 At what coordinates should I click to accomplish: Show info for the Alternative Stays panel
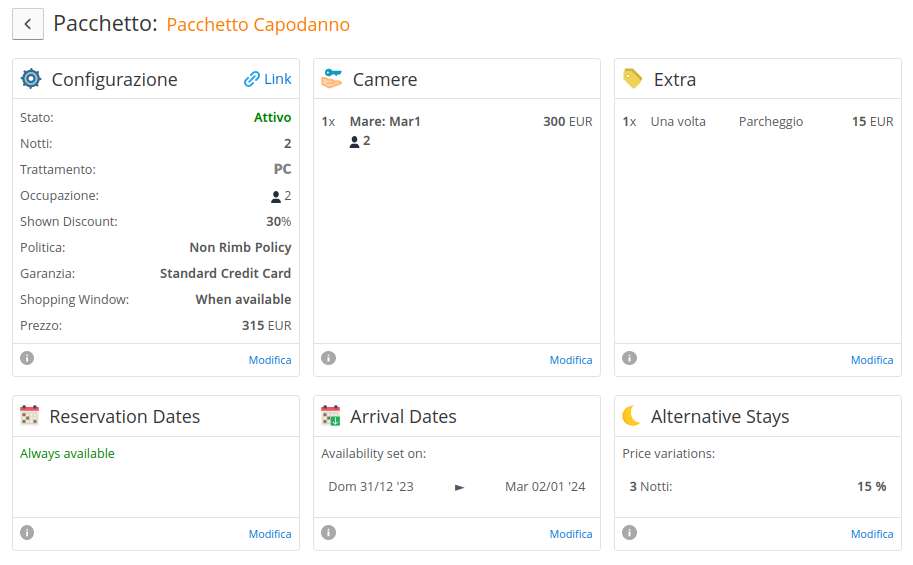pos(629,532)
